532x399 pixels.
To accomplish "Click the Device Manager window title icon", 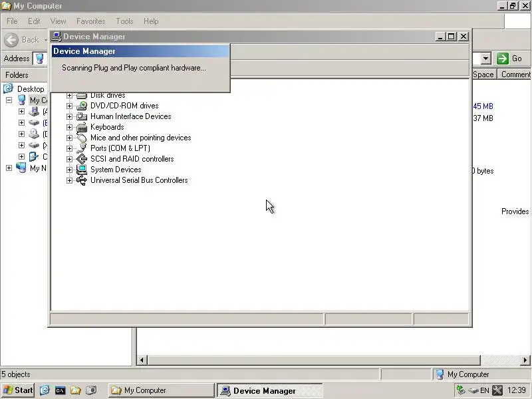I will click(x=57, y=37).
